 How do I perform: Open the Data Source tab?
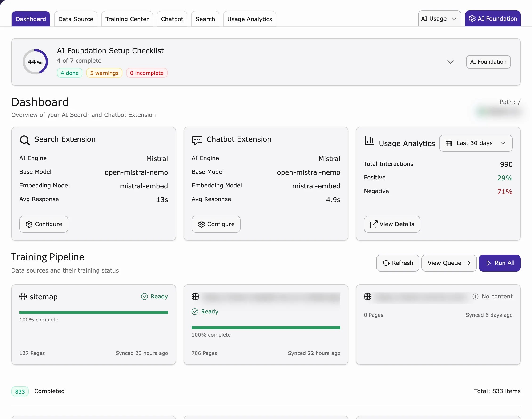(x=76, y=19)
